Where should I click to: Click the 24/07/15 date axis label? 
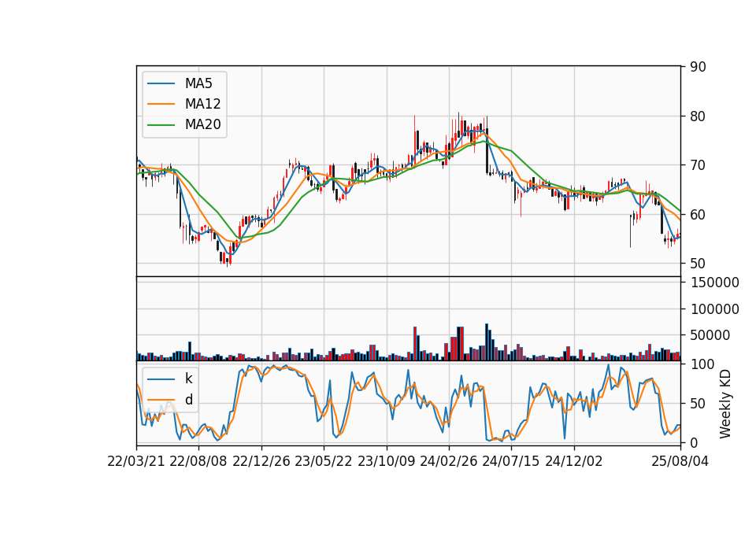[x=511, y=462]
